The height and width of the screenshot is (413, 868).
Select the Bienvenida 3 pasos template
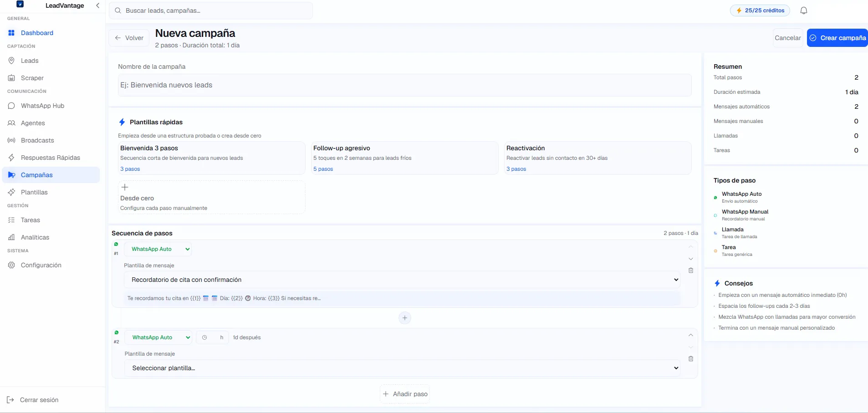tap(211, 158)
